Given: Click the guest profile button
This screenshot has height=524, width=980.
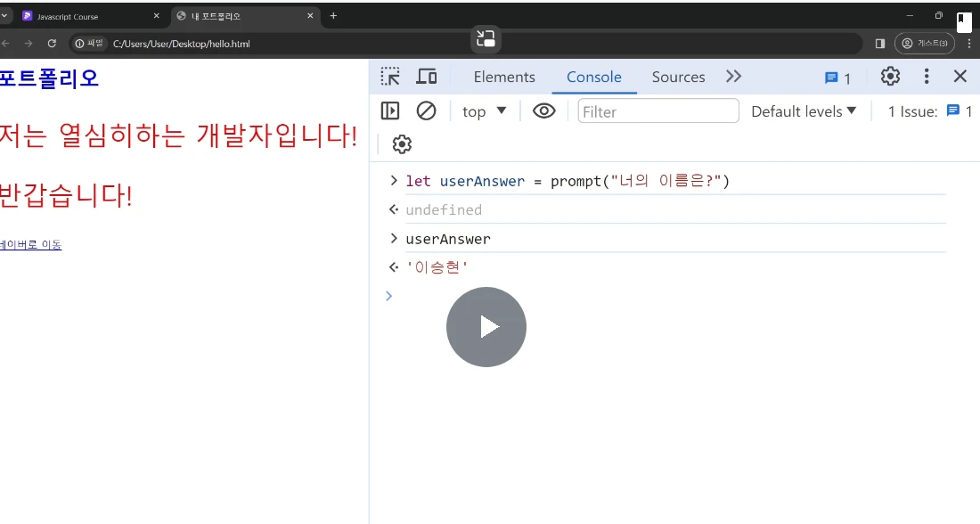Looking at the screenshot, I should click(x=925, y=43).
